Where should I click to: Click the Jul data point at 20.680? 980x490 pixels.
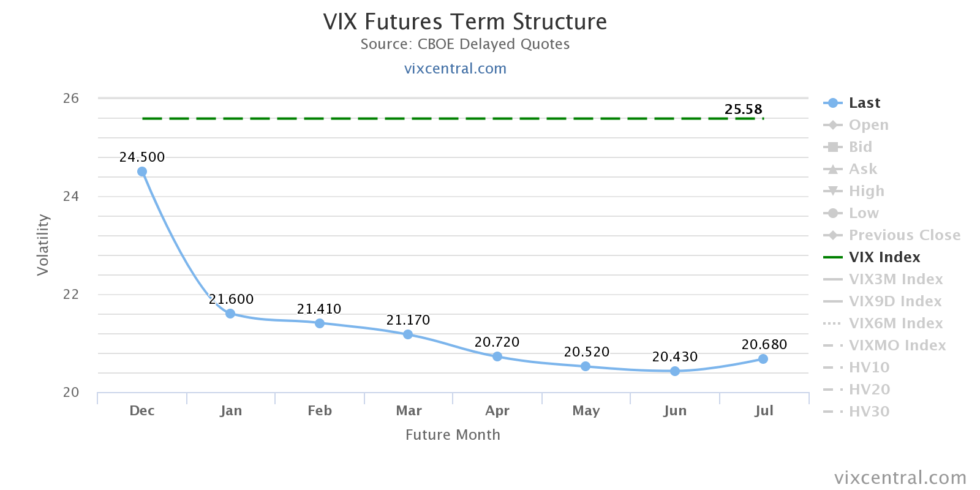763,359
